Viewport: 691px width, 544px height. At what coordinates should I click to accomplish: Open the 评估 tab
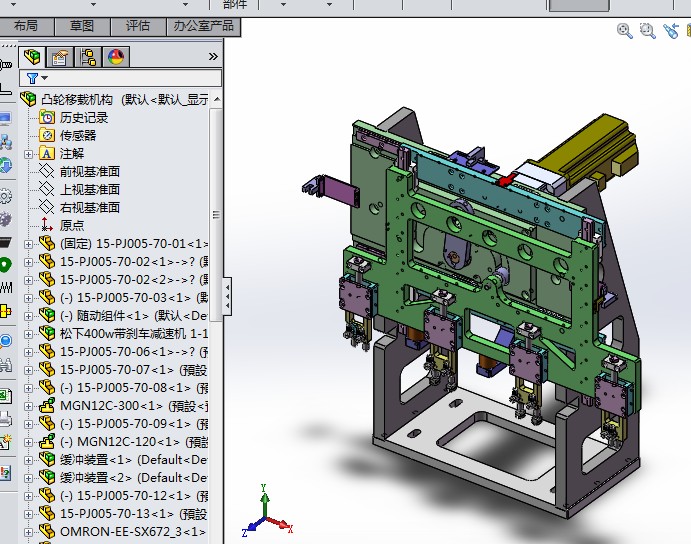tap(137, 26)
